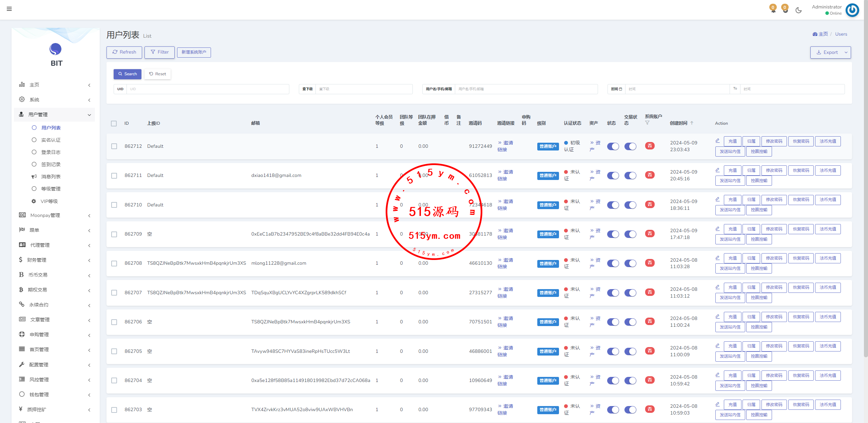Screen dimensions: 868x423
Task: Click the hamburger menu icon
Action: 9,9
